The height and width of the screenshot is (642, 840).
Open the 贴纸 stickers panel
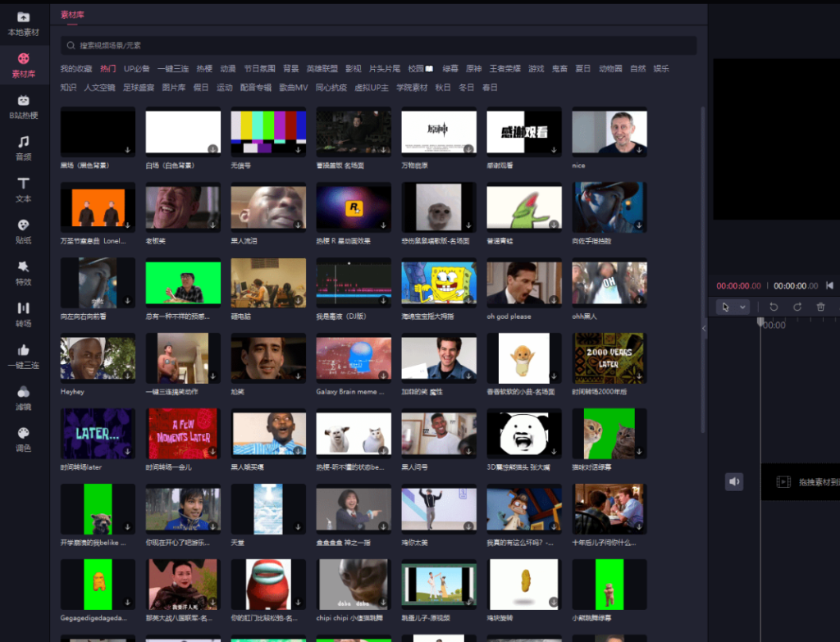tap(24, 232)
